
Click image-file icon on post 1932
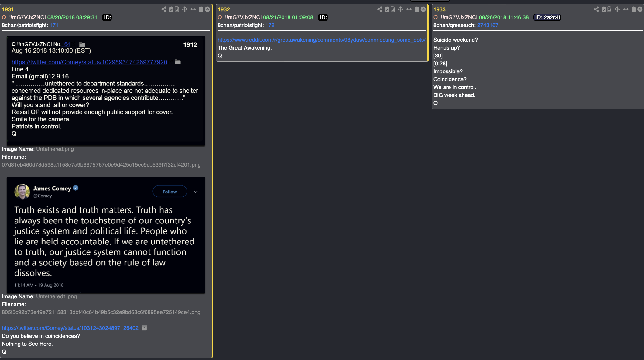tap(393, 9)
